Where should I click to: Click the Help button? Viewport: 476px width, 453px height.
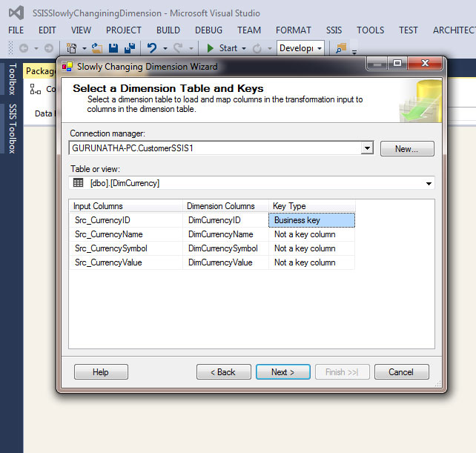101,372
